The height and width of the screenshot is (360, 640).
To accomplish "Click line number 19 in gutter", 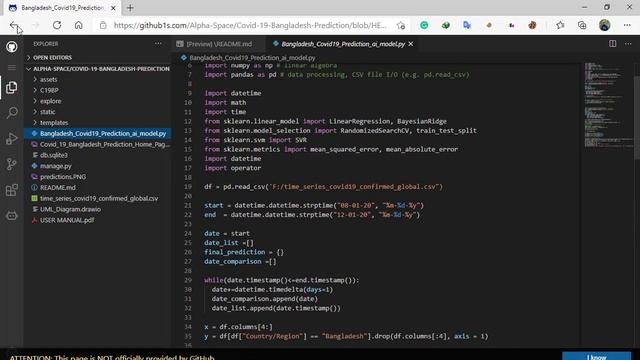I will tap(188, 187).
